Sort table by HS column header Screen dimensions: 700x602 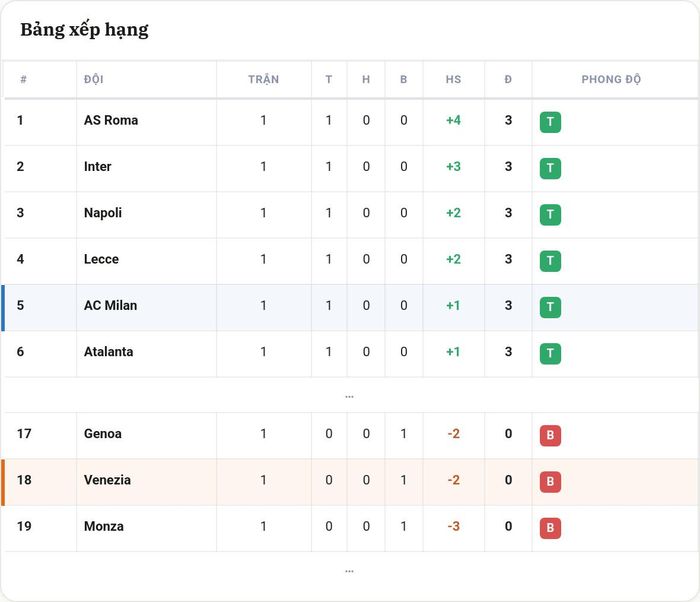453,79
